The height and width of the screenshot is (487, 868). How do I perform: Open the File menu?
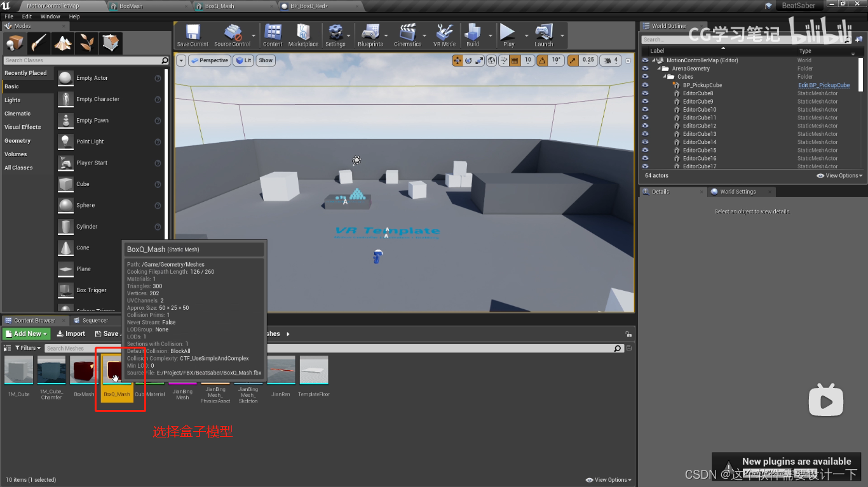click(9, 17)
